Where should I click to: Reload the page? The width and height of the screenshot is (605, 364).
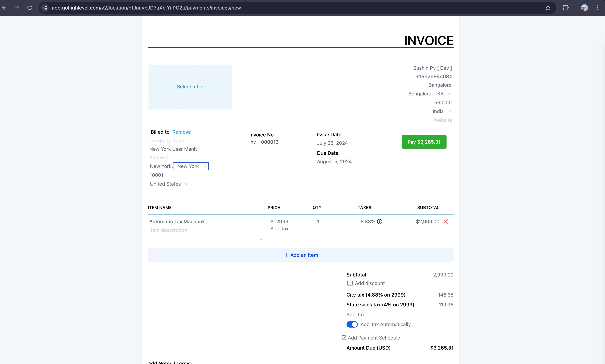[x=29, y=8]
